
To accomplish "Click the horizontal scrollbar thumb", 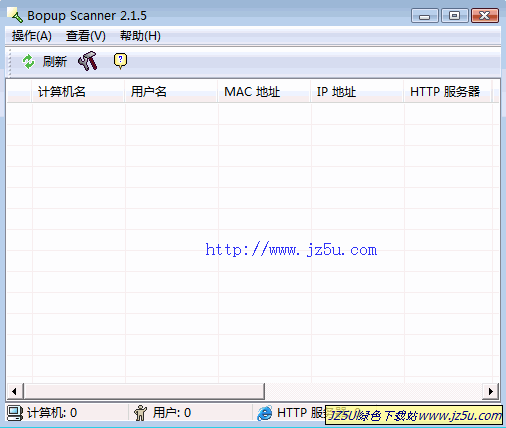I will click(x=144, y=391).
